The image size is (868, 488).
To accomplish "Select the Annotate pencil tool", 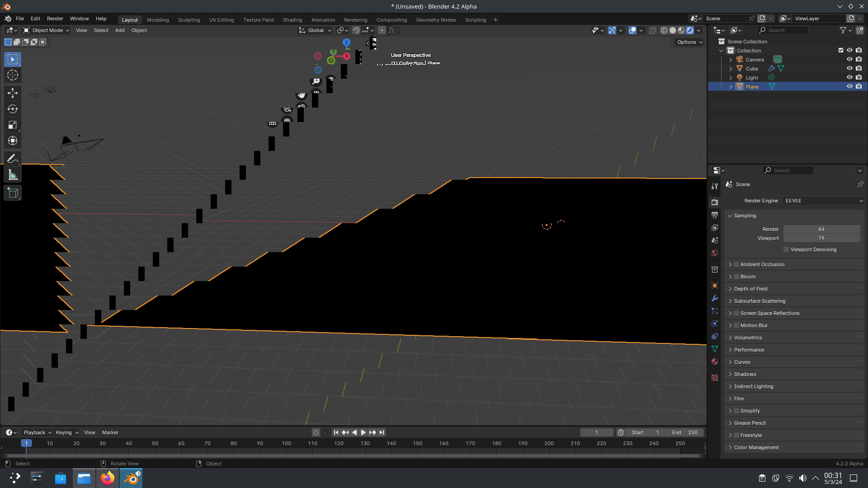I will pyautogui.click(x=13, y=159).
